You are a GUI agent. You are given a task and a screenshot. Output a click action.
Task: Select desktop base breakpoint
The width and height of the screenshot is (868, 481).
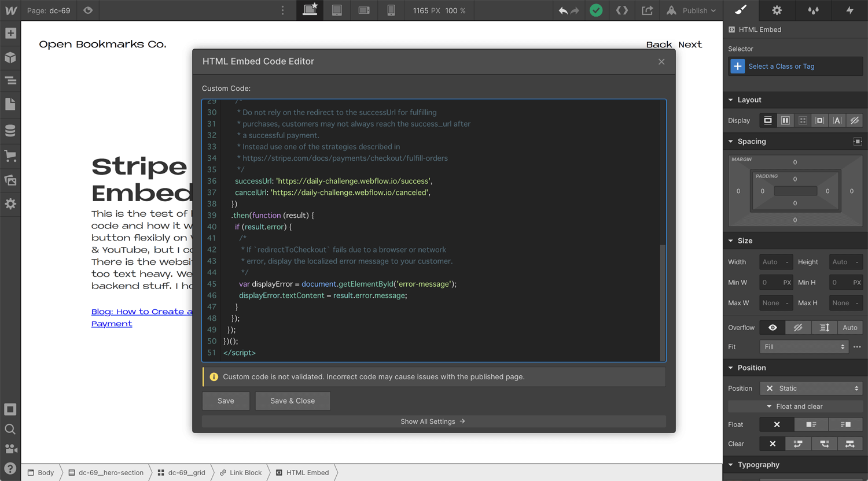[x=310, y=10]
